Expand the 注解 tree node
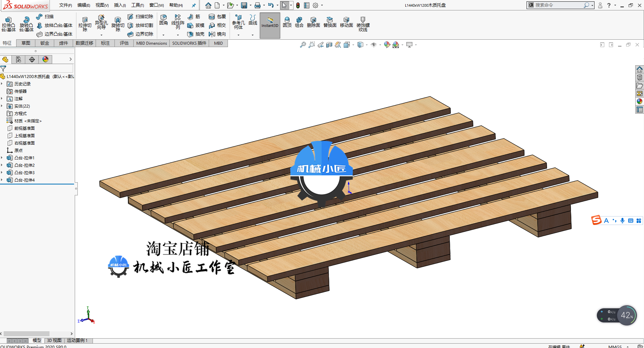 [x=2, y=99]
